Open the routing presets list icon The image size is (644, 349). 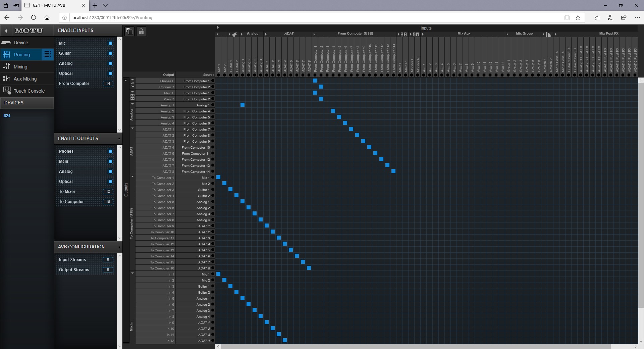pos(129,31)
